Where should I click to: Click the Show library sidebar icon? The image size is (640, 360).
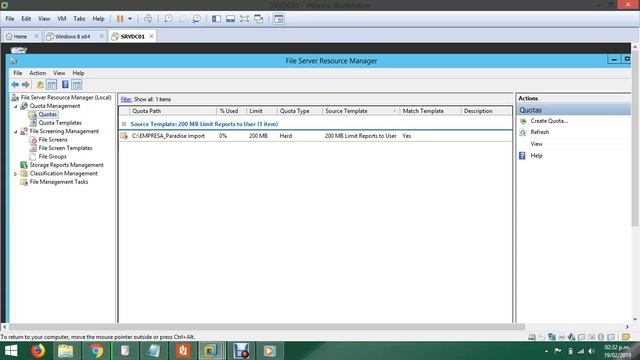216,19
